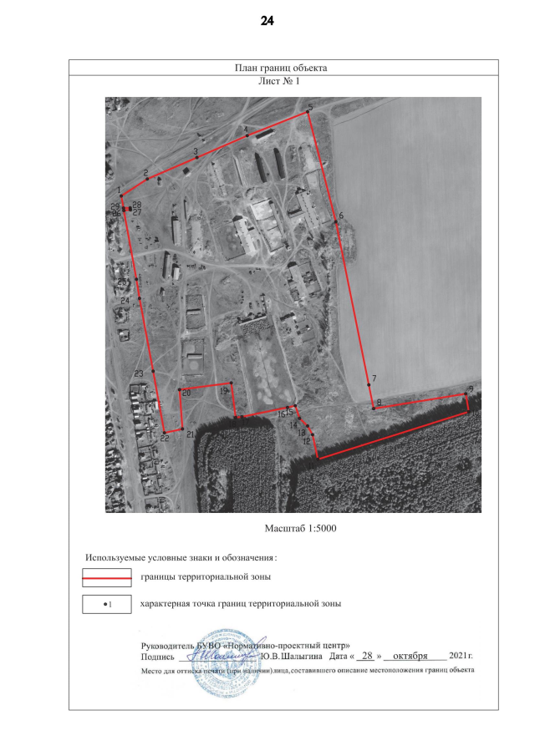Screen dimensions: 535x756
Task: Click the 'План границ объекта' heading
Action: [283, 67]
